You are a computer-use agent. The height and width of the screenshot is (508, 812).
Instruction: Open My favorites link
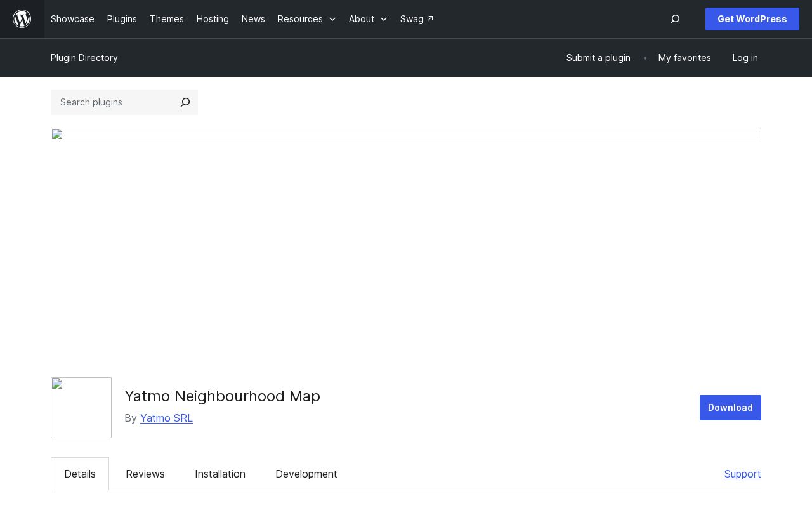tap(684, 58)
